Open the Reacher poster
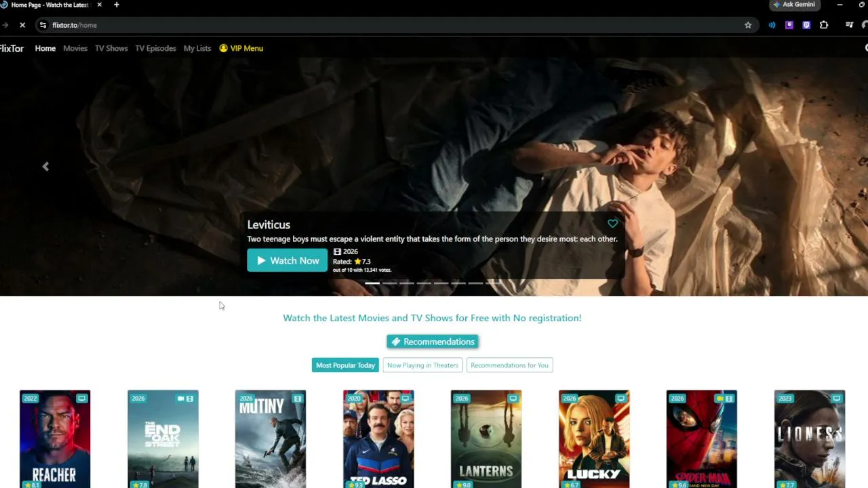The image size is (868, 488). point(55,439)
